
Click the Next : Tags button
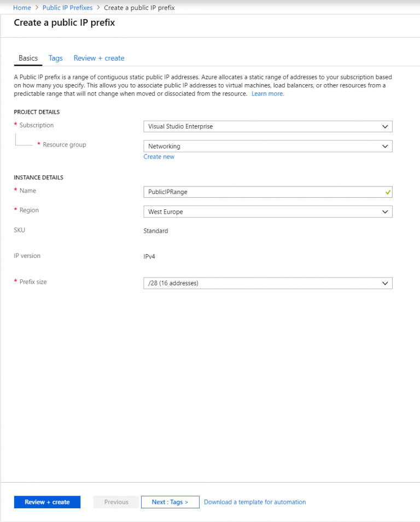170,502
